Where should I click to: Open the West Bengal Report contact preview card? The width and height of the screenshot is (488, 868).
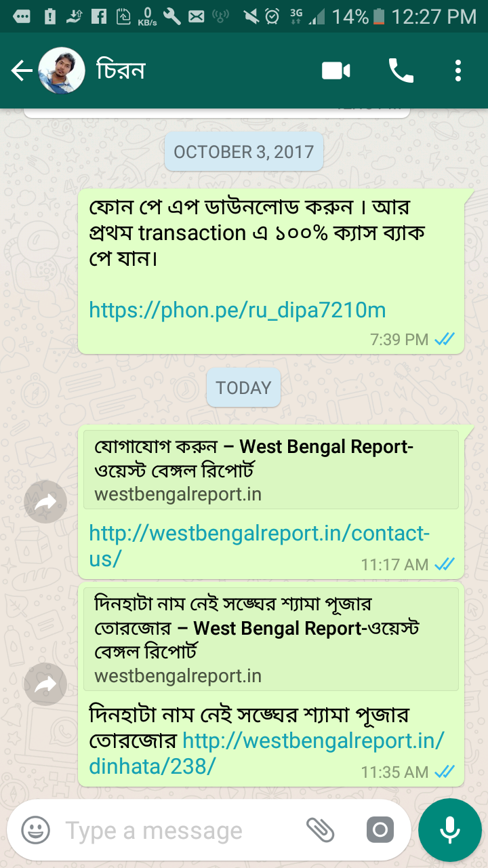pos(271,469)
